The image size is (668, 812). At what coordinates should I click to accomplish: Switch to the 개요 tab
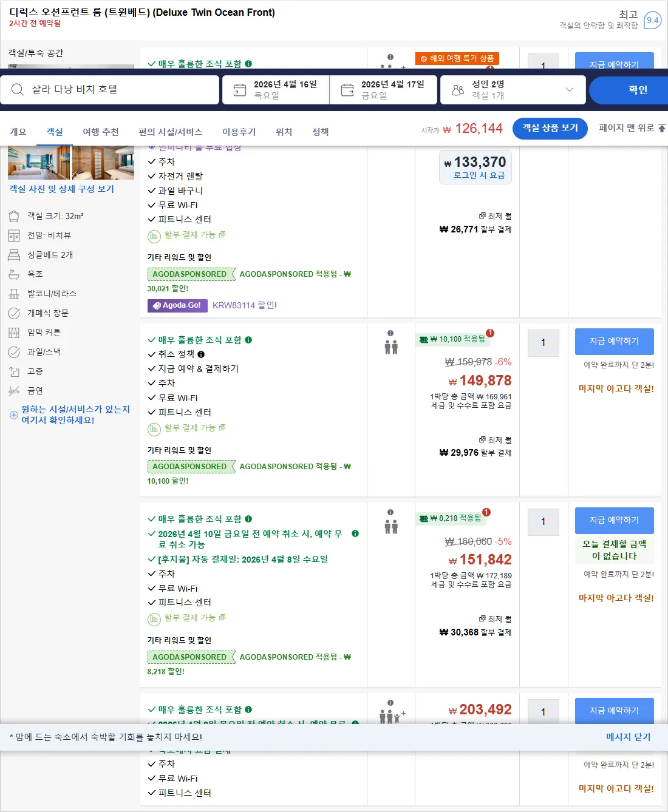18,132
